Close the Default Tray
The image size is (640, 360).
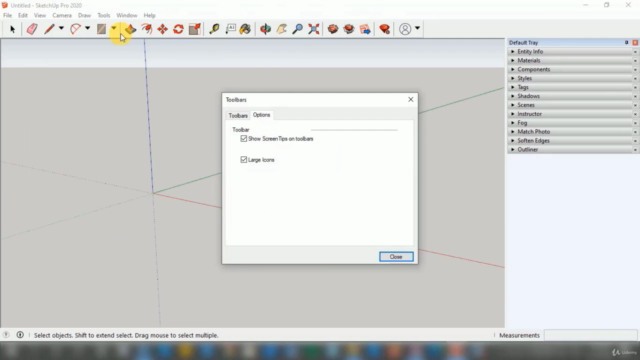(x=635, y=42)
